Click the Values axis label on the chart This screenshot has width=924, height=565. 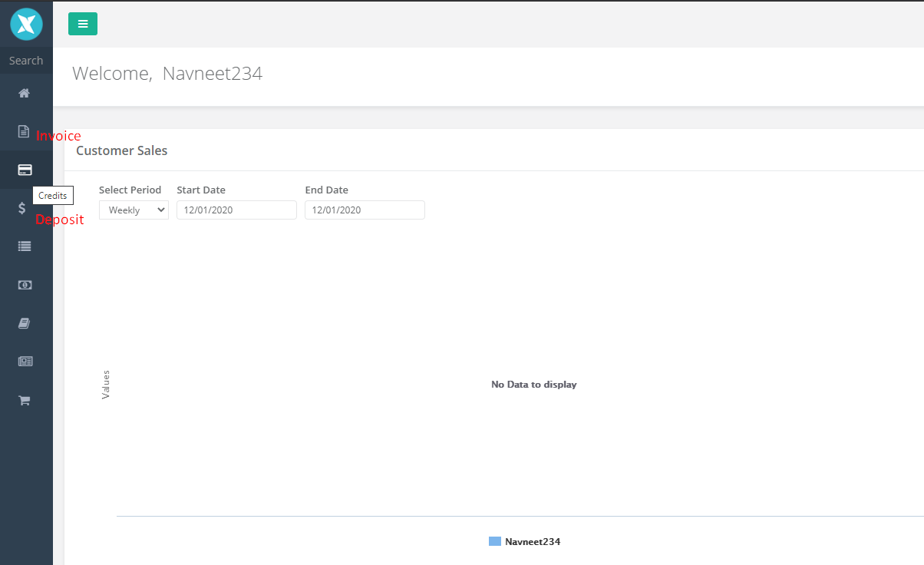point(106,384)
